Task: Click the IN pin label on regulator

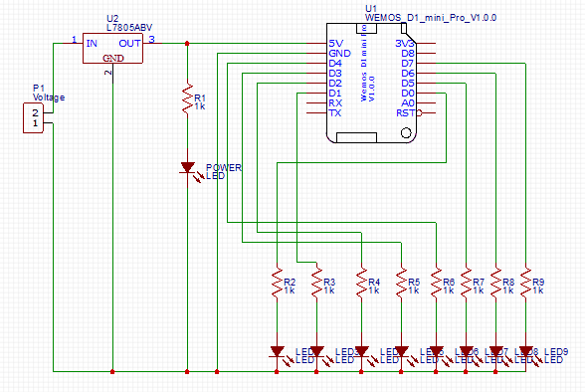Action: (x=92, y=43)
